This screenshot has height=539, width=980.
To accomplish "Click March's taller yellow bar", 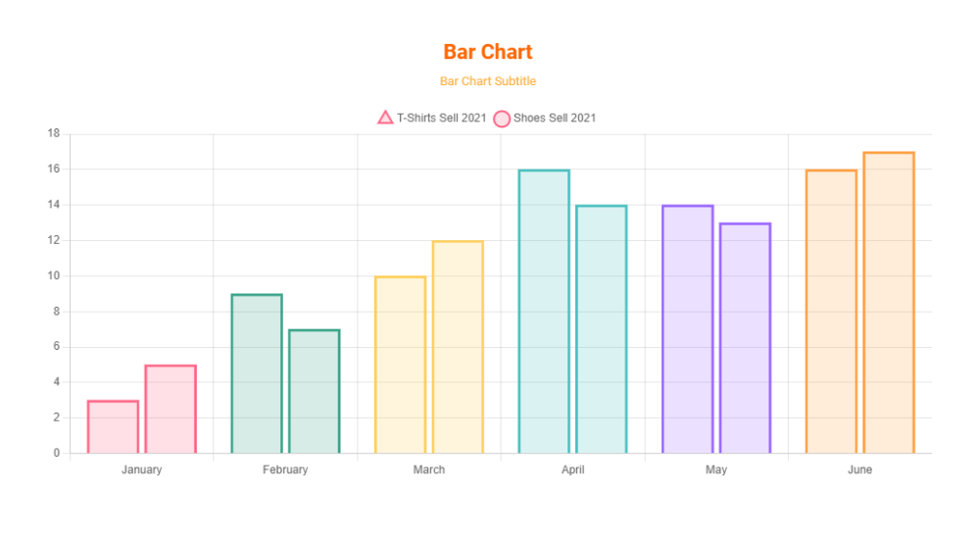I will (x=458, y=347).
